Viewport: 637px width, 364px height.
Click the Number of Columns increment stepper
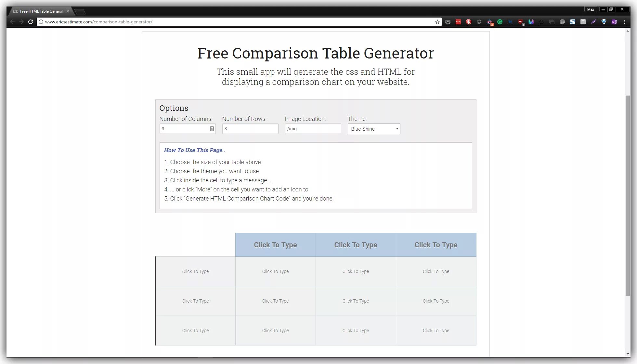(212, 127)
